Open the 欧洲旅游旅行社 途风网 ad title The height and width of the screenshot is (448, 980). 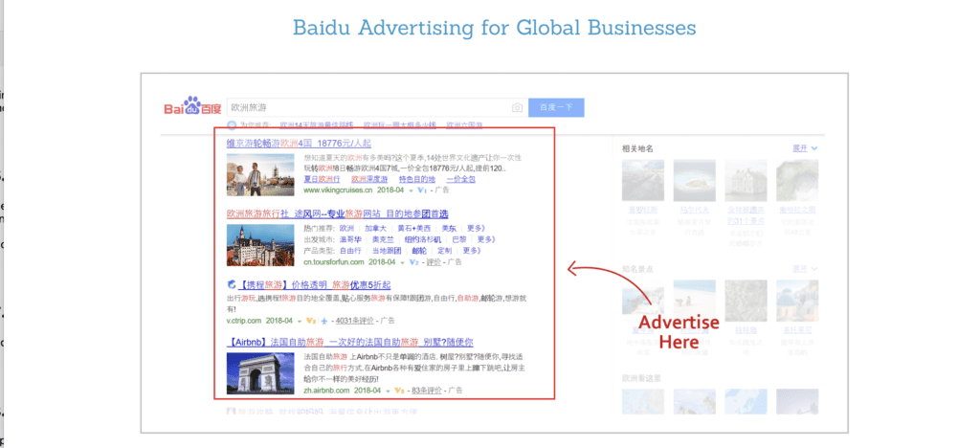click(x=338, y=213)
